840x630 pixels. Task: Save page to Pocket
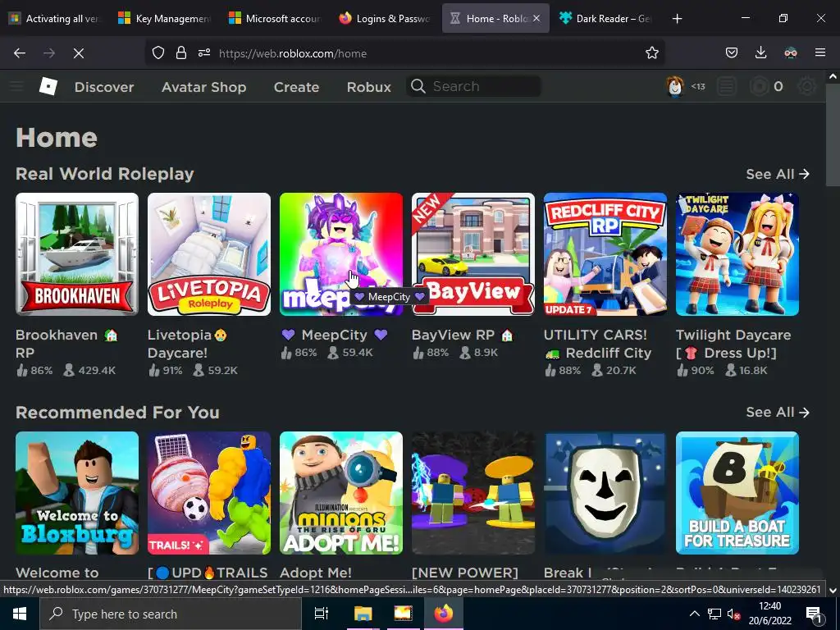pyautogui.click(x=732, y=52)
